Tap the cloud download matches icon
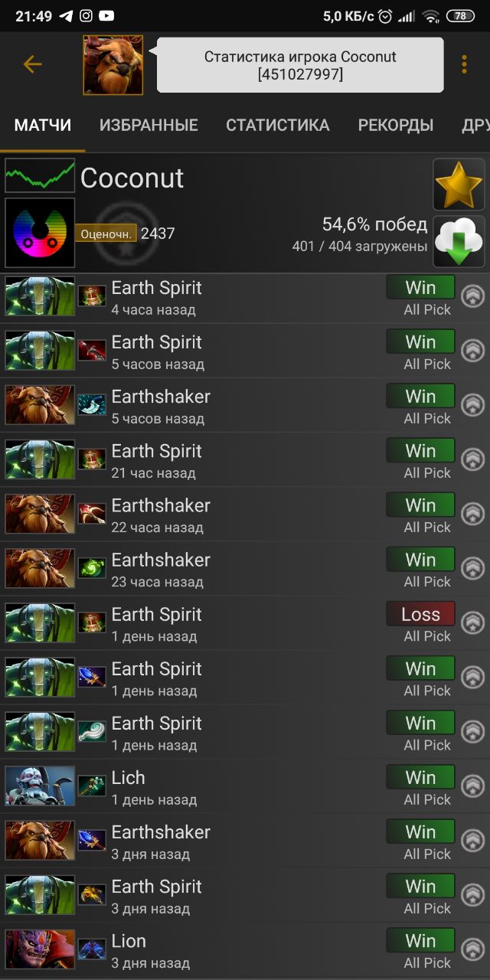Viewport: 490px width, 980px height. (x=459, y=241)
